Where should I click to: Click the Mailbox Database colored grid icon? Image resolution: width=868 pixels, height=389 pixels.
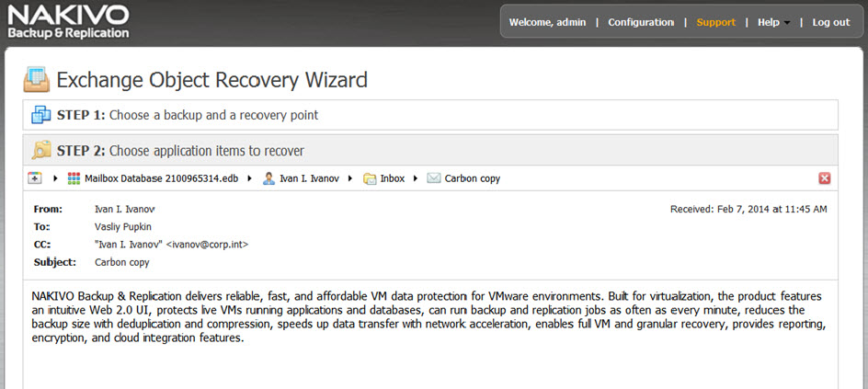74,178
